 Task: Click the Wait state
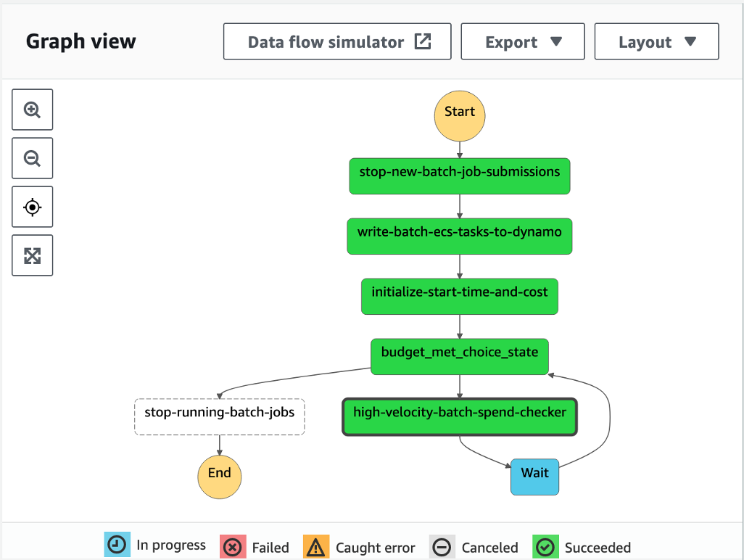click(534, 477)
